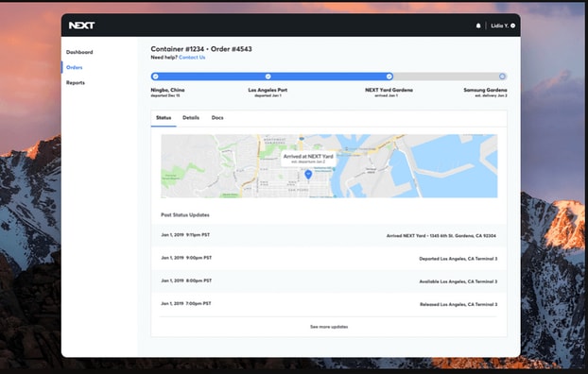Image resolution: width=588 pixels, height=374 pixels.
Task: Go to Dashboard in sidebar
Action: pyautogui.click(x=79, y=52)
